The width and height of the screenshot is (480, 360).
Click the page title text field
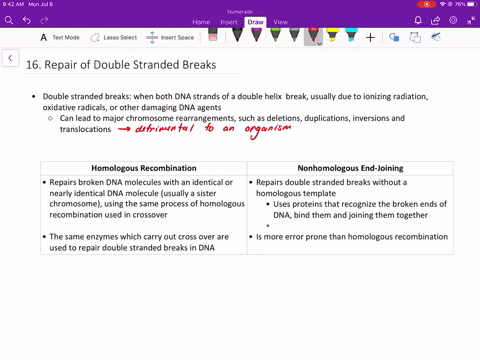click(x=121, y=65)
